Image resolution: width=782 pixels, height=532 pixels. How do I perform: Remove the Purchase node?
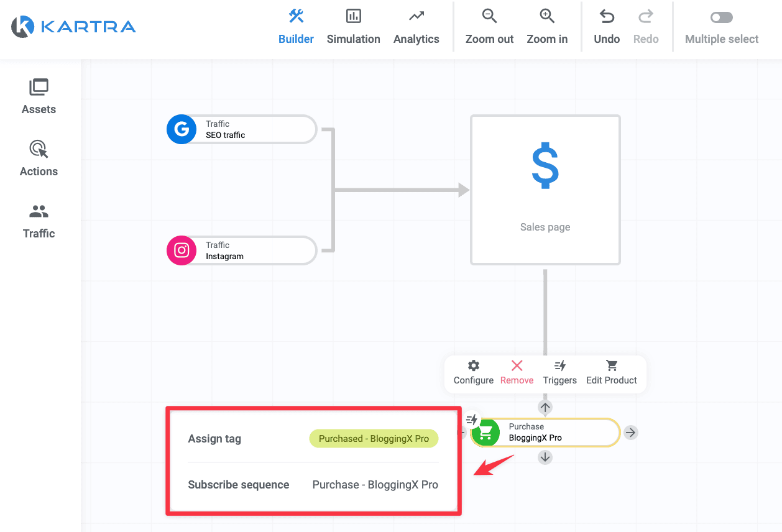(517, 372)
